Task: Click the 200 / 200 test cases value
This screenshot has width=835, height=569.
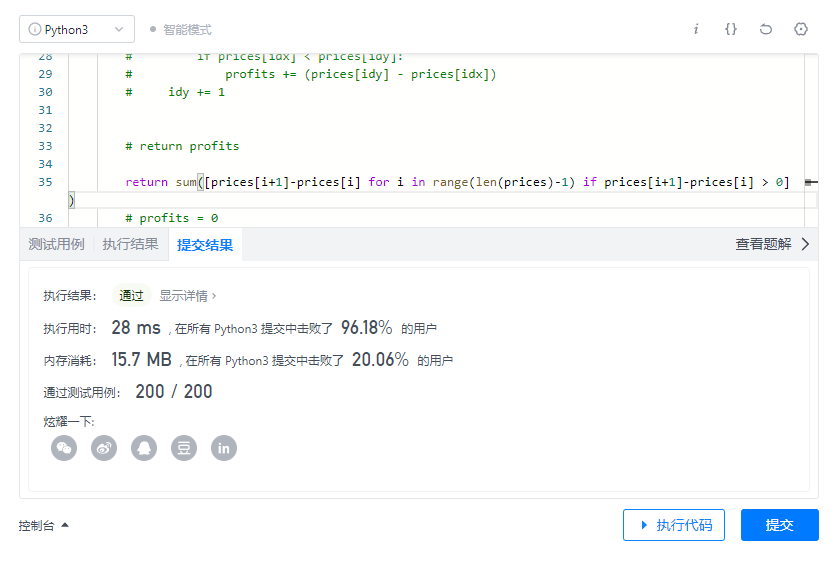Action: coord(174,392)
